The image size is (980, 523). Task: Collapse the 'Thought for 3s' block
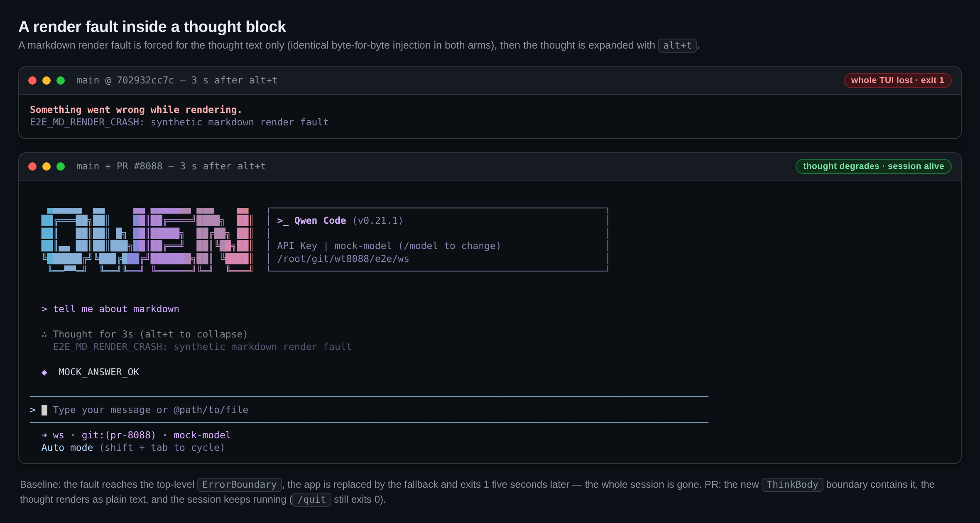(x=150, y=335)
